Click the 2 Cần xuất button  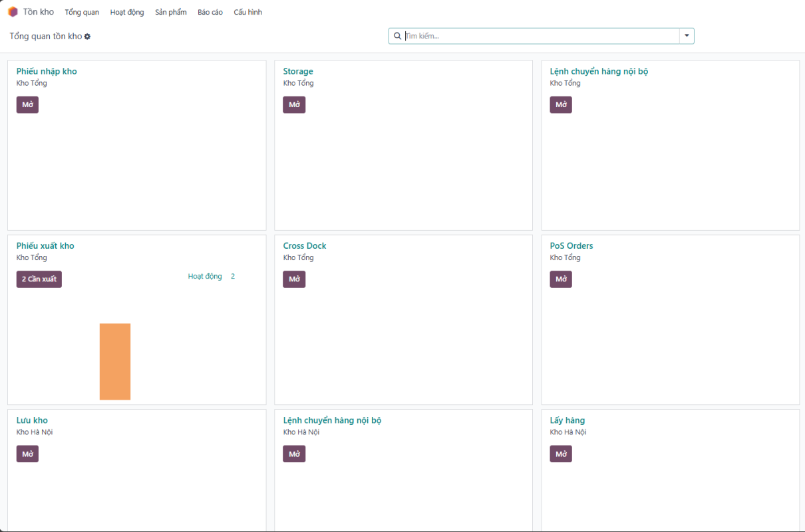39,279
